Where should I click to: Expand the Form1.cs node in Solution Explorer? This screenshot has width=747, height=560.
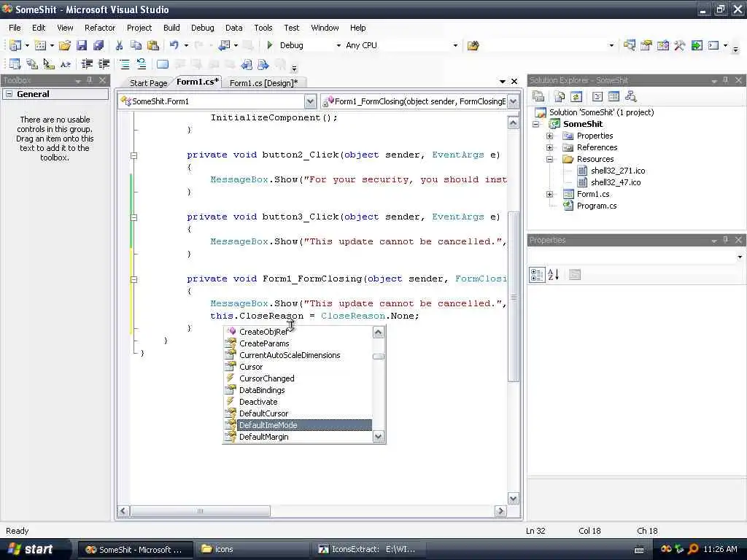click(x=549, y=194)
